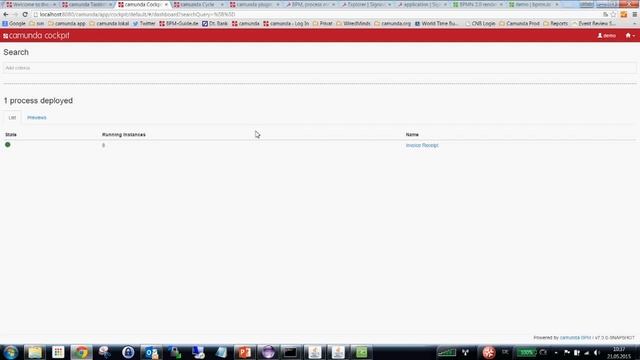Switch to the List tab
This screenshot has height=360, width=640.
point(12,118)
